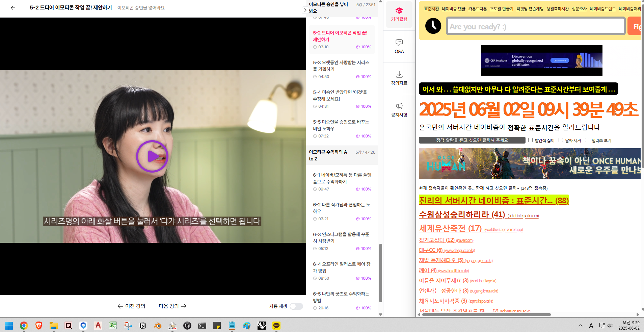Open the 네이비즘 댓글 tab
Viewport: 644px width, 332px height.
[453, 9]
